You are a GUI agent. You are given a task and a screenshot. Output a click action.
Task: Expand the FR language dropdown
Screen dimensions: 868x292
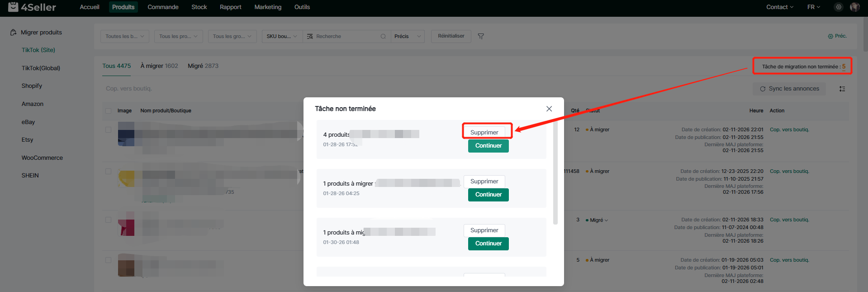tap(813, 7)
